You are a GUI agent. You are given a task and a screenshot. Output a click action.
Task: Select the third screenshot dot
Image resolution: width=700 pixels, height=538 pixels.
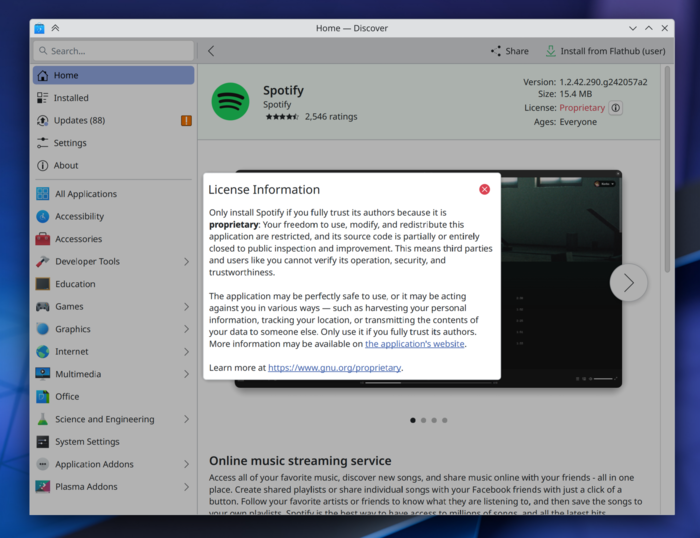[434, 420]
